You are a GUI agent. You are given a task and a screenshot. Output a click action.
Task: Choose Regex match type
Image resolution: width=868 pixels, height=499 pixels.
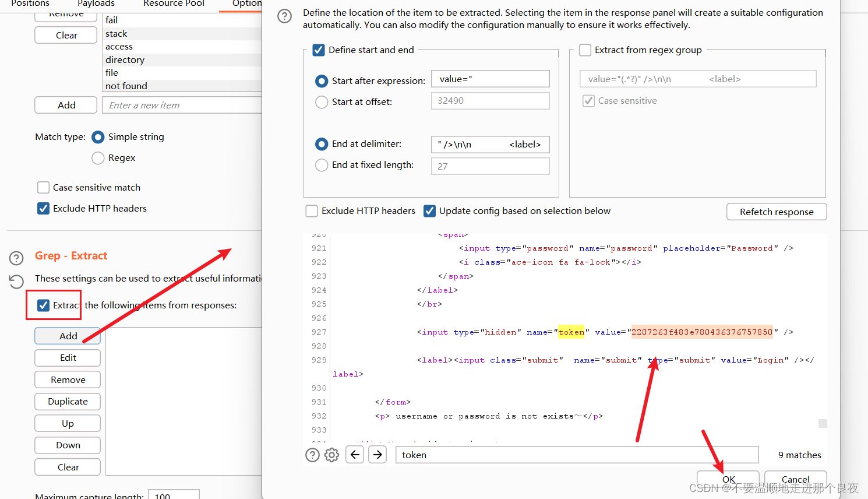[x=98, y=158]
